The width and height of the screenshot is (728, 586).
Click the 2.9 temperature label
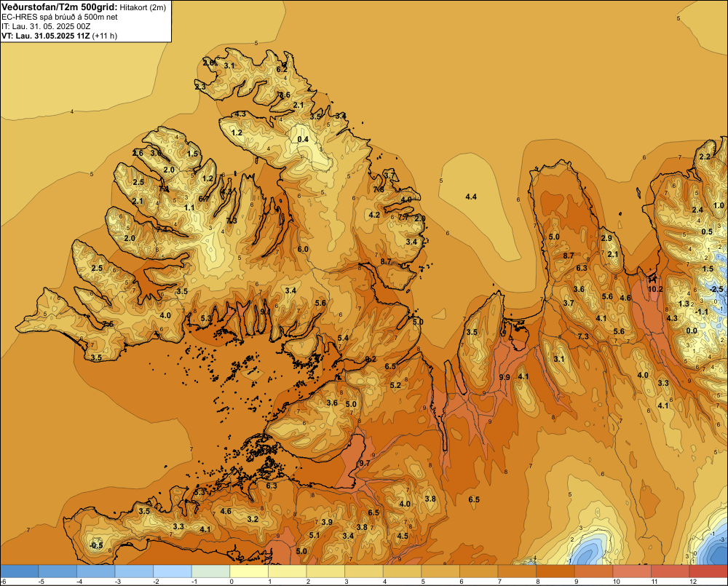click(606, 238)
